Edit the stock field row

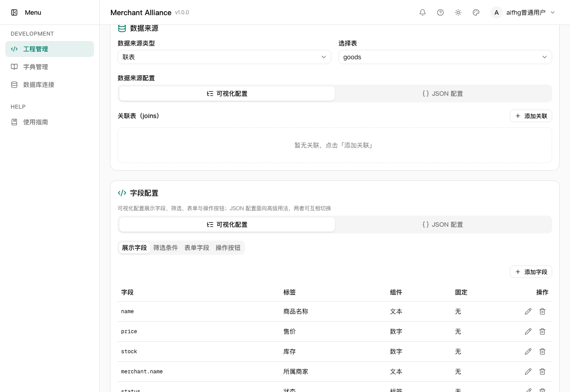coord(528,351)
